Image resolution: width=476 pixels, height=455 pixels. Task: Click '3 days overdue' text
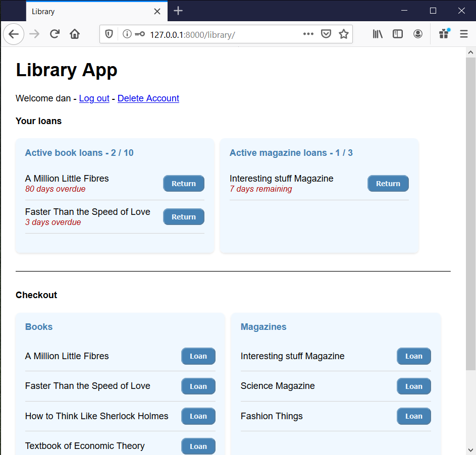pos(53,222)
